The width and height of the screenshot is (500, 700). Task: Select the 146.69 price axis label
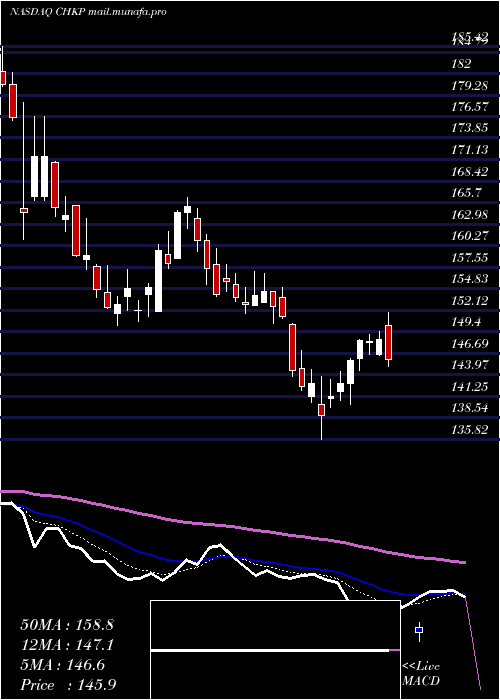[x=469, y=343]
